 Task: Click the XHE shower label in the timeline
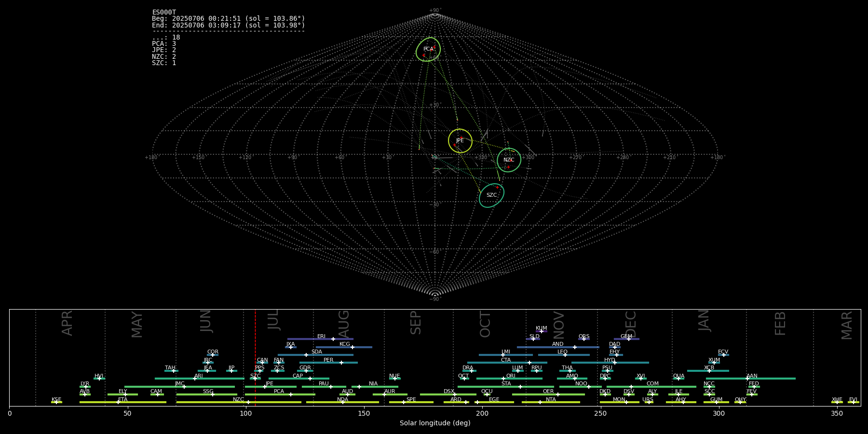coord(837,399)
